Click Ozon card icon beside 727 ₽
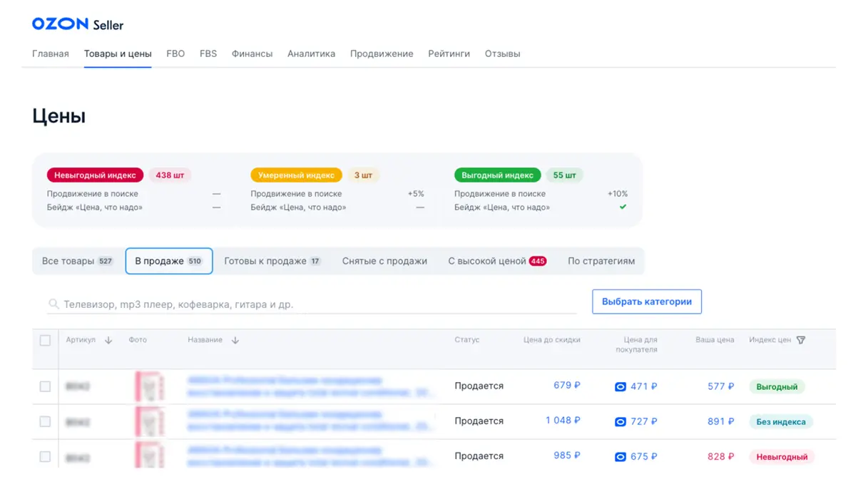The width and height of the screenshot is (868, 484). click(621, 422)
